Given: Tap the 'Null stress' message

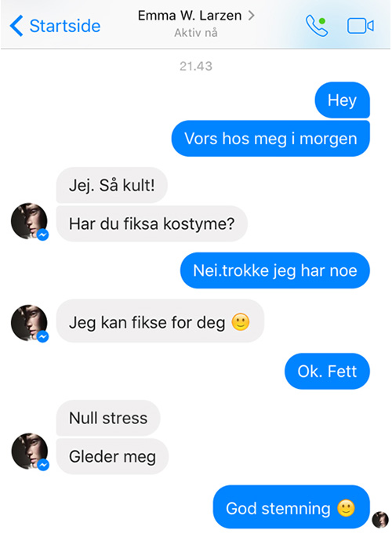Looking at the screenshot, I should tap(108, 418).
